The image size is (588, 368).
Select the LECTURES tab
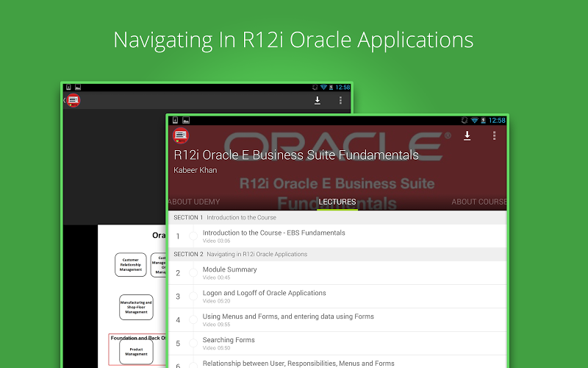(337, 202)
